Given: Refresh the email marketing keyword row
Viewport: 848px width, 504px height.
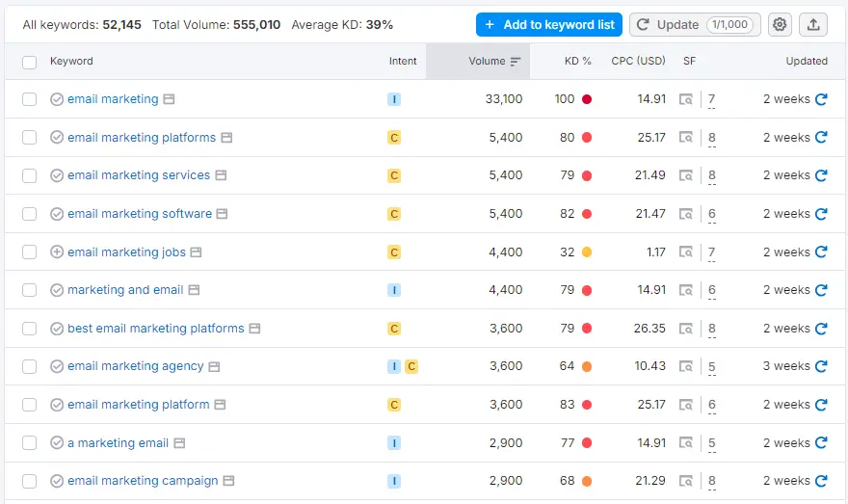Looking at the screenshot, I should coord(821,99).
